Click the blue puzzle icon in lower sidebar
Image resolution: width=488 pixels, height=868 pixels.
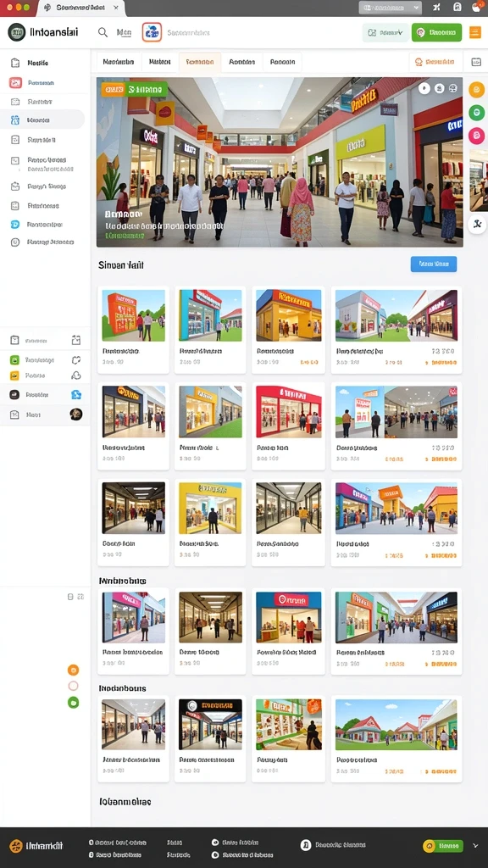tap(76, 395)
